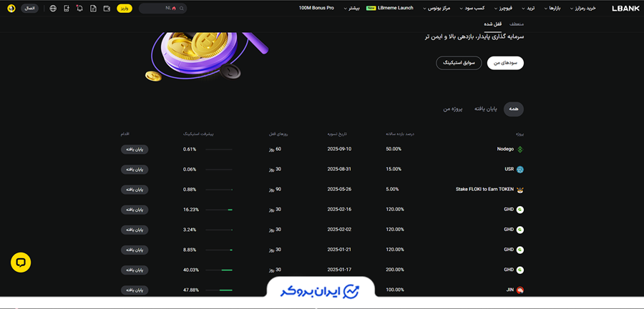Click the سودهای من button

pyautogui.click(x=505, y=63)
